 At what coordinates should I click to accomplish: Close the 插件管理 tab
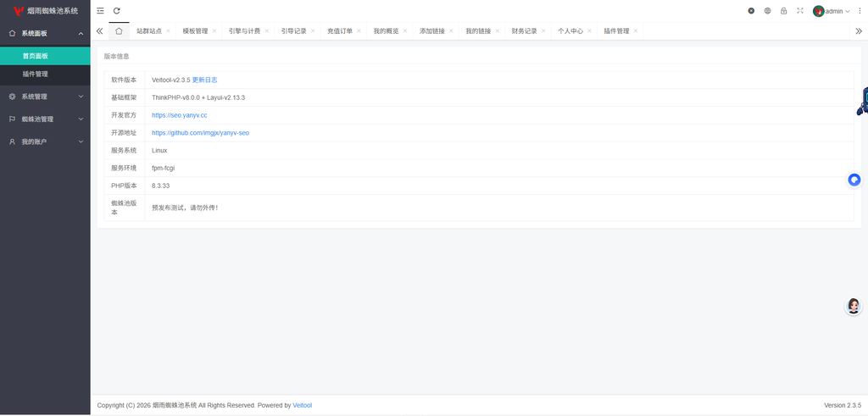click(636, 31)
